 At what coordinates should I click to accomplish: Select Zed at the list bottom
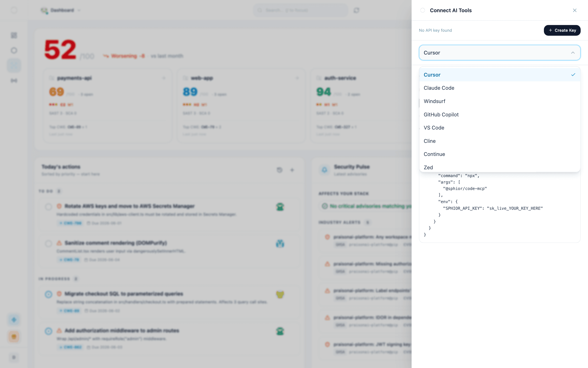(x=500, y=167)
